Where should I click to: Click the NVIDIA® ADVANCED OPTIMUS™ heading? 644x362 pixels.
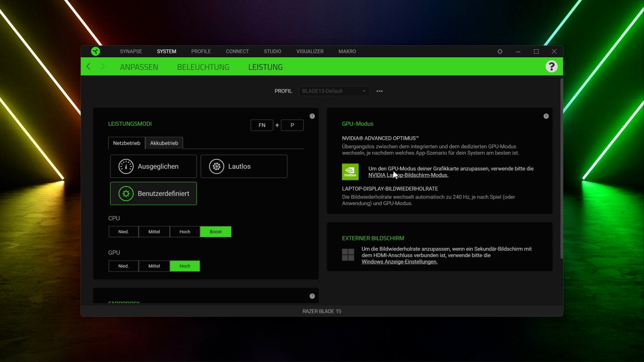[380, 138]
